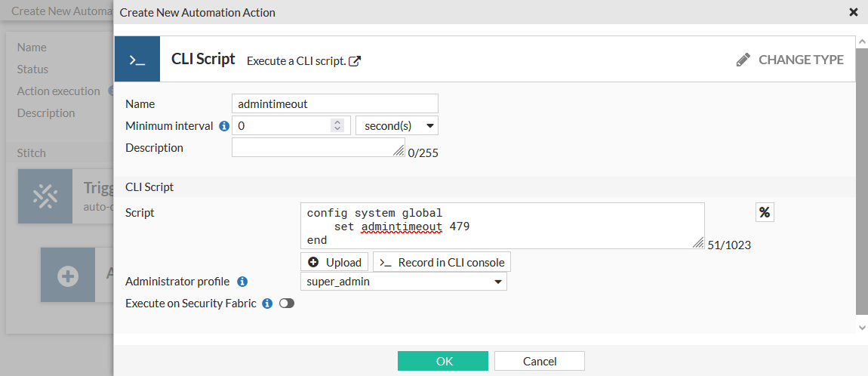Click the CLI Script terminal icon
Screen dimensions: 868x376
pos(137,59)
